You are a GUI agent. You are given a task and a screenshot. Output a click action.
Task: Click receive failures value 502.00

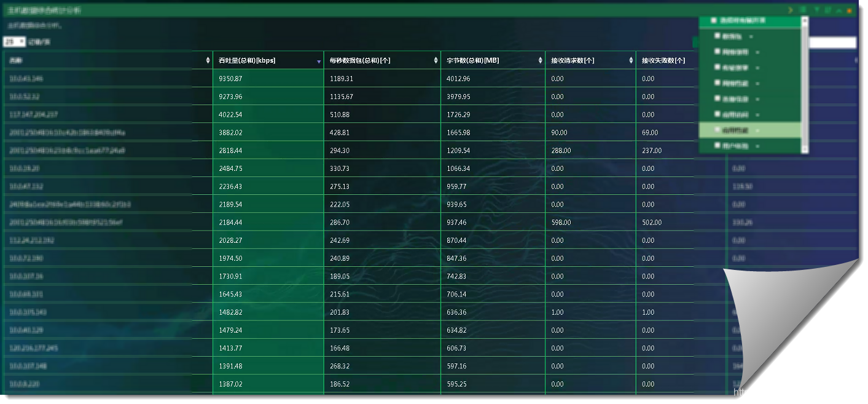click(x=652, y=222)
